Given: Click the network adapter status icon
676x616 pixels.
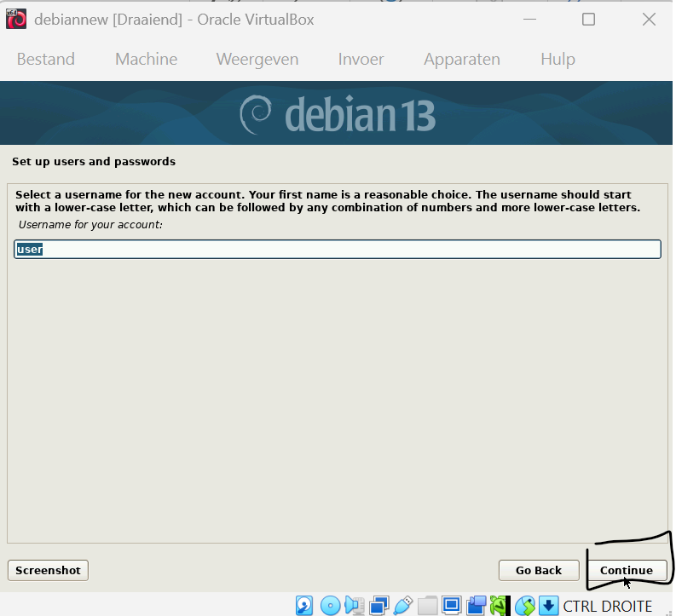Looking at the screenshot, I should (379, 606).
